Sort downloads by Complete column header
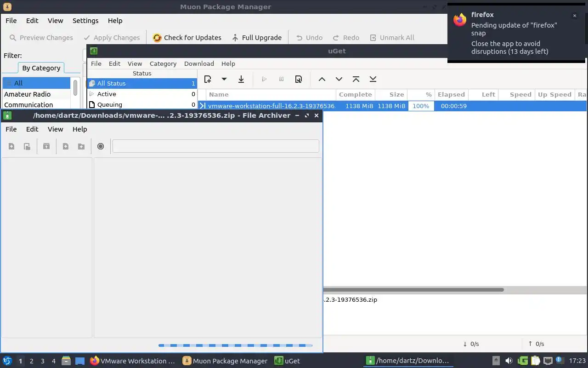 tap(356, 94)
